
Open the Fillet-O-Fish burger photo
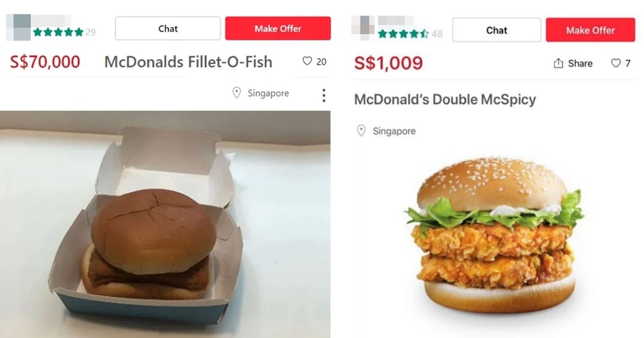[x=165, y=224]
